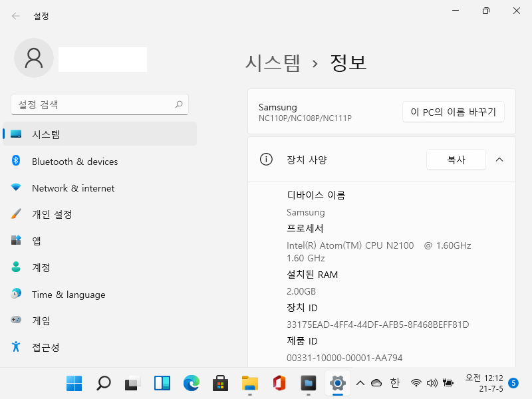This screenshot has width=532, height=399.
Task: Select 시스템 in the sidebar
Action: [x=100, y=134]
